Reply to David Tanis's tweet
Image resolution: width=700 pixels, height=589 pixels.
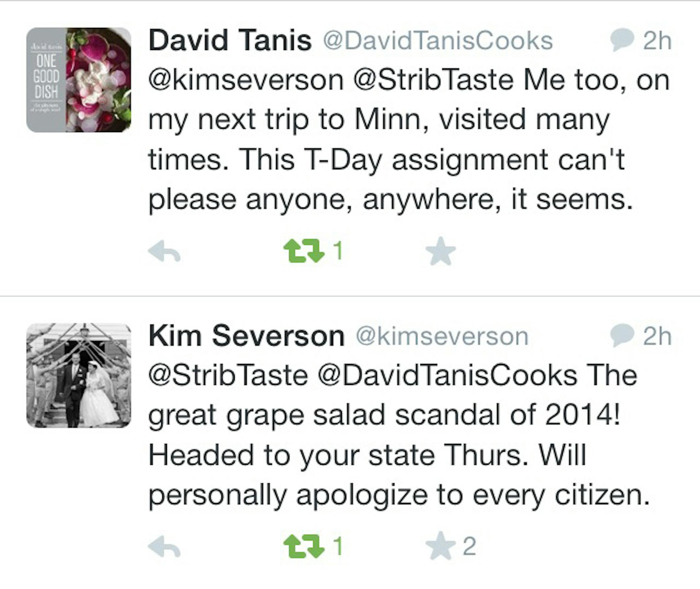164,251
